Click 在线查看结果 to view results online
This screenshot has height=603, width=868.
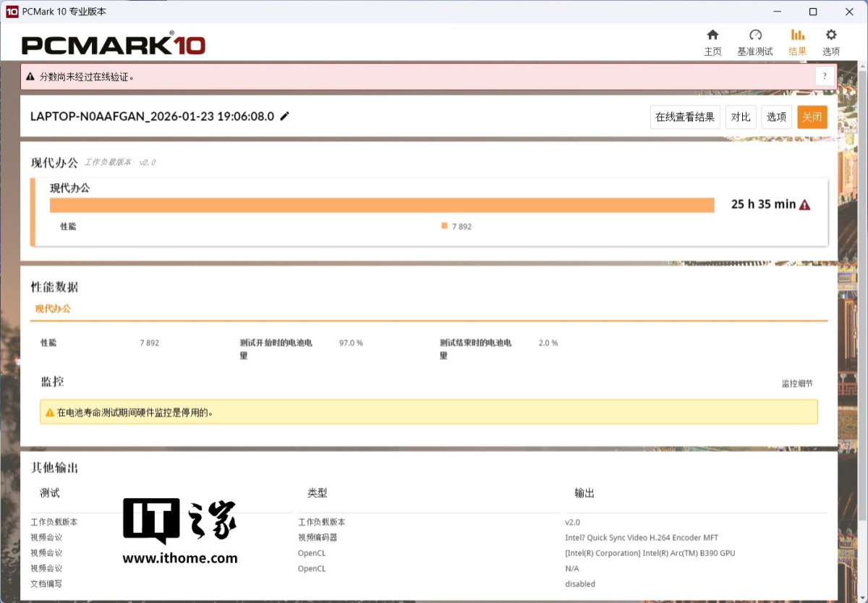point(684,117)
